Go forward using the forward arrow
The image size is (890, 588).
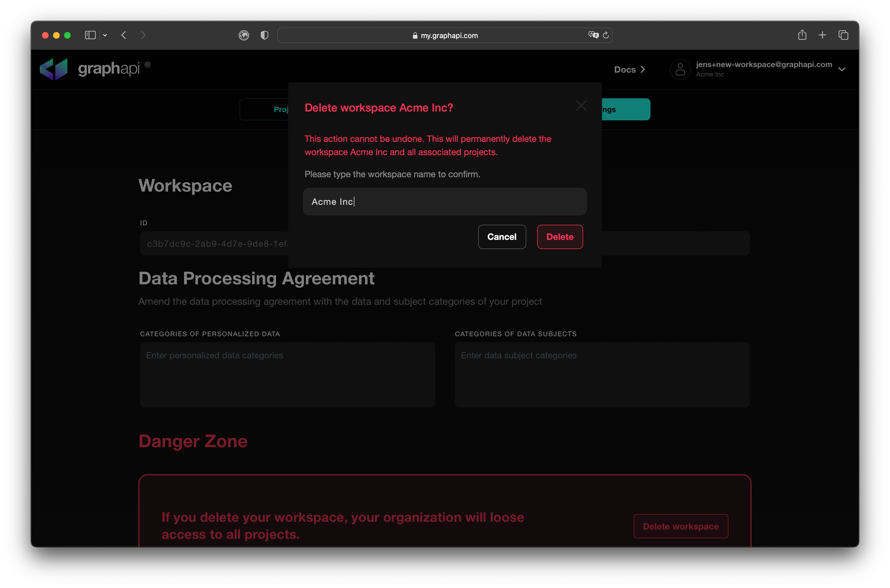tap(143, 35)
